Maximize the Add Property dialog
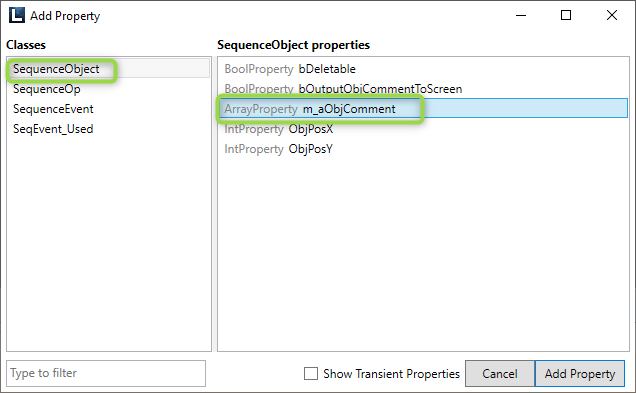This screenshot has height=393, width=636. click(x=566, y=15)
